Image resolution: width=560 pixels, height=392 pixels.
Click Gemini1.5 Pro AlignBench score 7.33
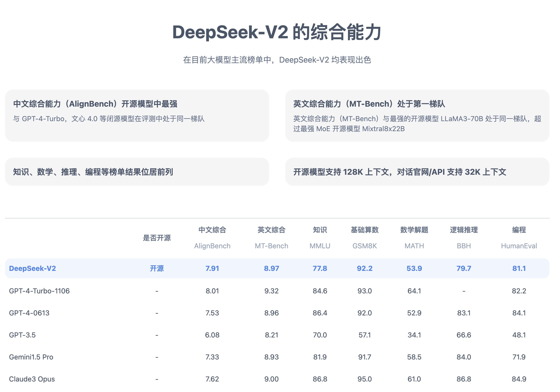[212, 357]
